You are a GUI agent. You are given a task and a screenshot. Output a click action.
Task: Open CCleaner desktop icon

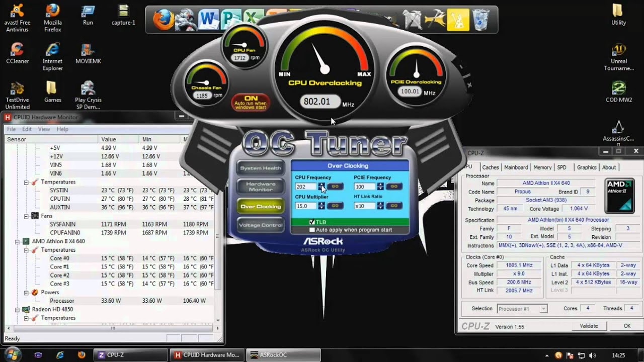(18, 53)
